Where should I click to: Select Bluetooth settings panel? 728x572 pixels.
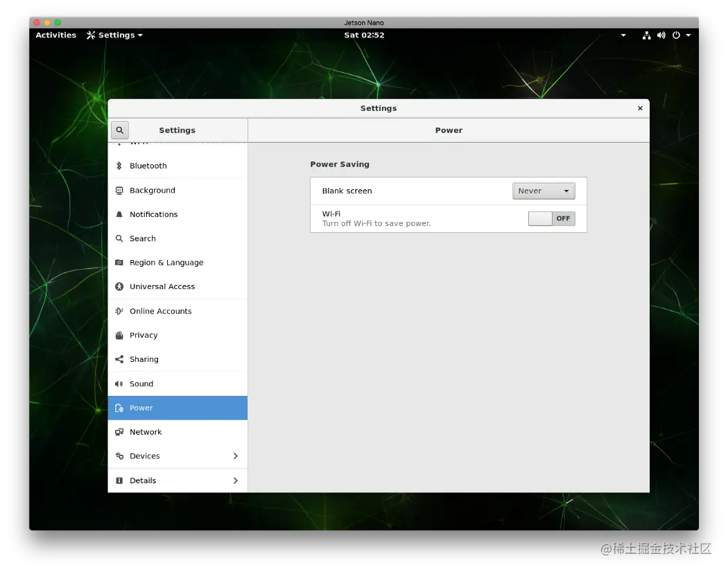coord(177,166)
